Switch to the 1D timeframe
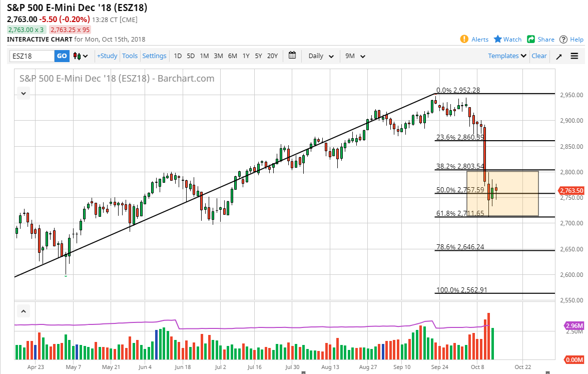The width and height of the screenshot is (588, 374). (x=178, y=56)
